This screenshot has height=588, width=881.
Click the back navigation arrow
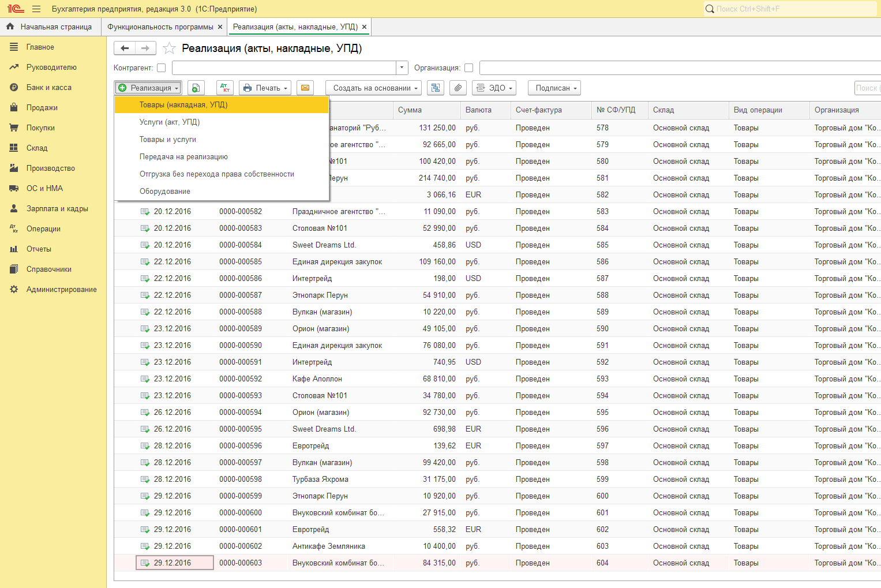pos(125,48)
